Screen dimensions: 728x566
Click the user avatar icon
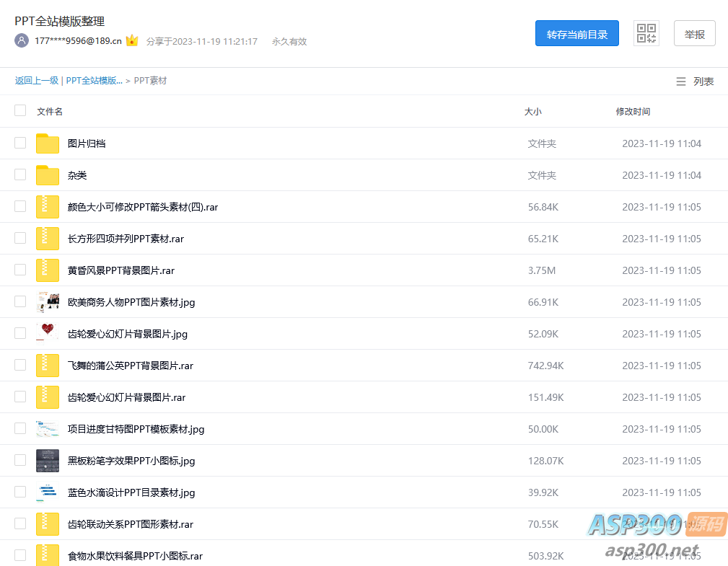click(22, 41)
